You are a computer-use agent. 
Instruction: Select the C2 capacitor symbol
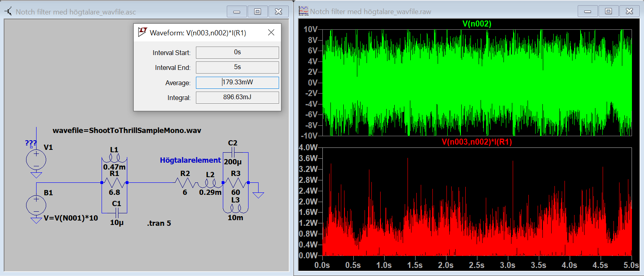(x=233, y=152)
